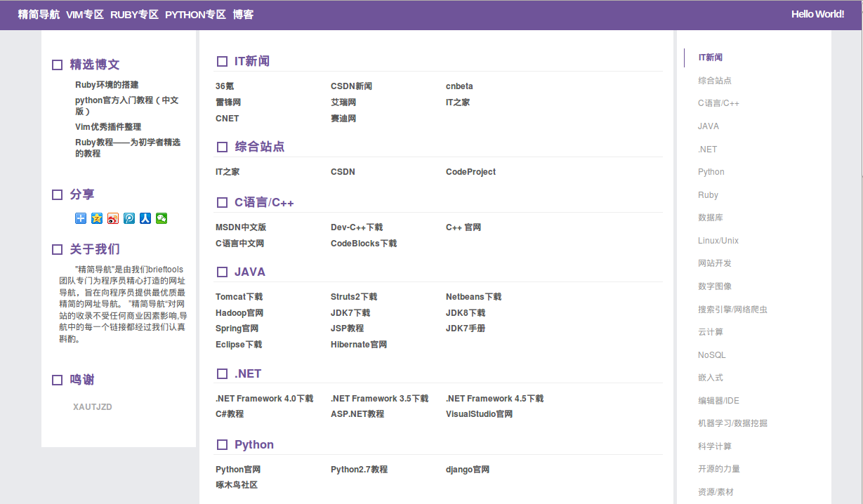
Task: Open MSDN中文版 link
Action: tap(241, 227)
